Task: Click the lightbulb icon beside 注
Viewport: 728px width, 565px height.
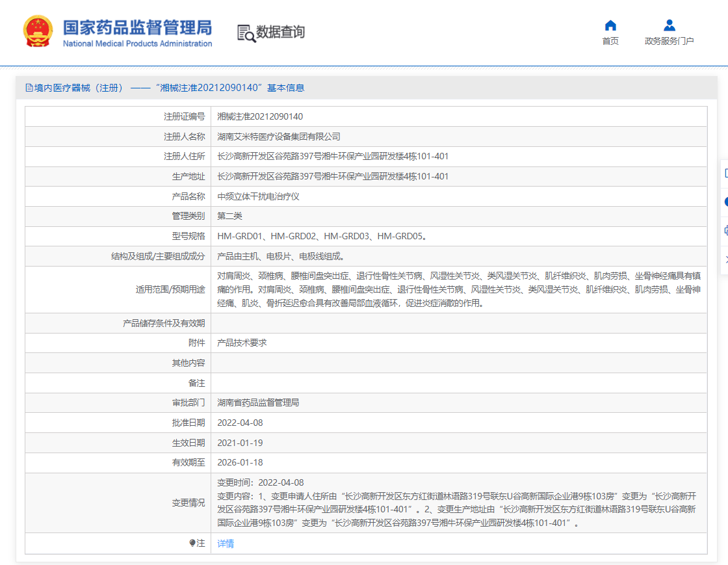Action: pos(192,543)
